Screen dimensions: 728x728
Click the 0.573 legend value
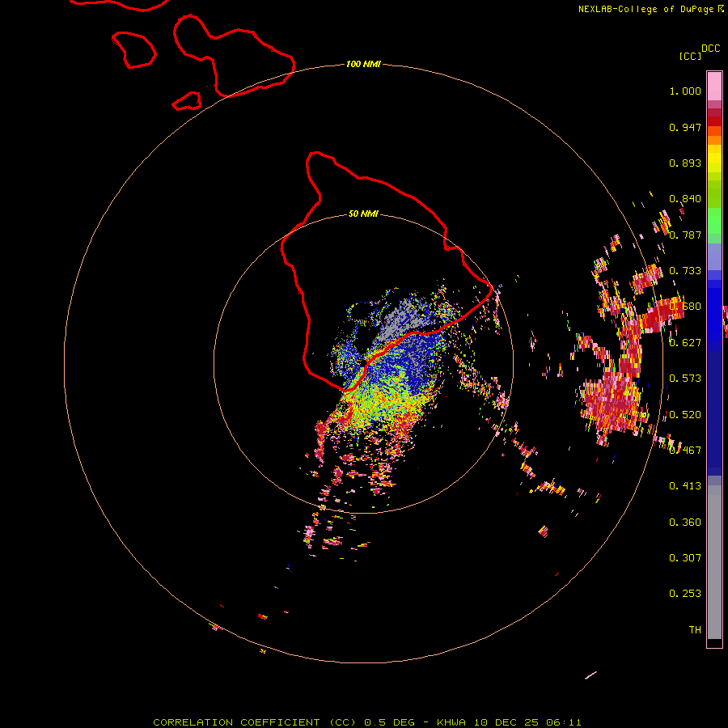coord(685,379)
